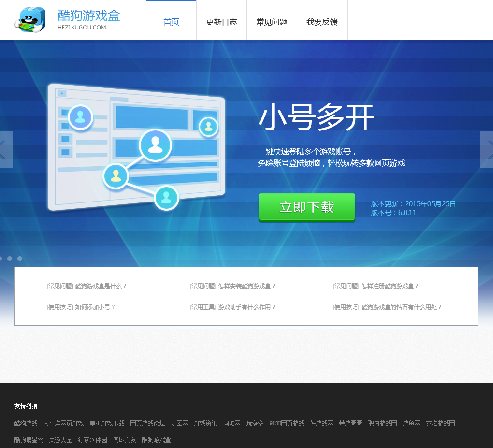Open footer link 游鱼网
The image size is (493, 448).
412,423
